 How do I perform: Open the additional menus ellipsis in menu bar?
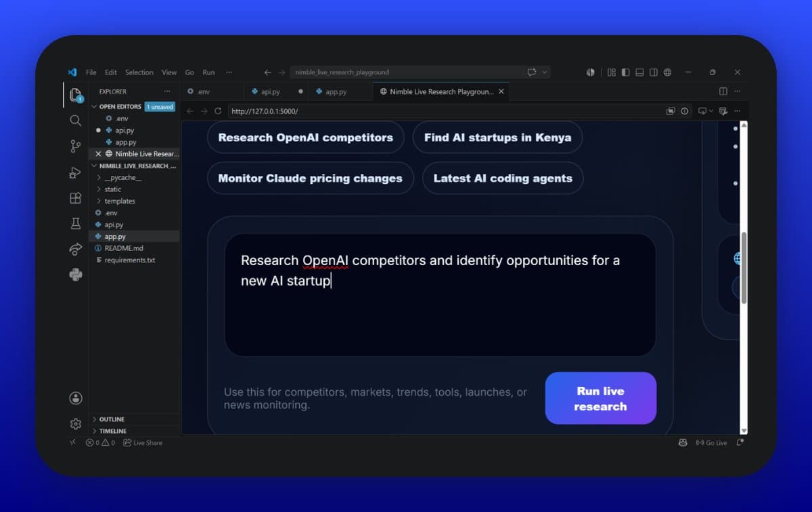point(229,72)
